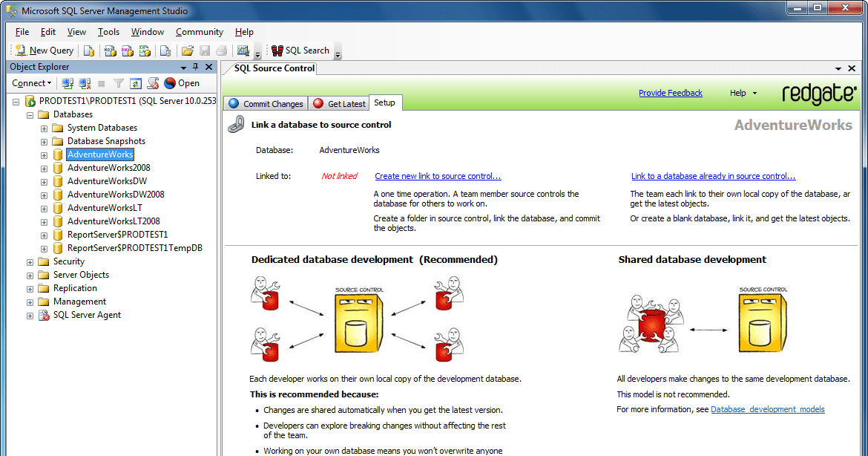Click the MDX query toolbar icon
The image size is (868, 456).
pos(109,50)
